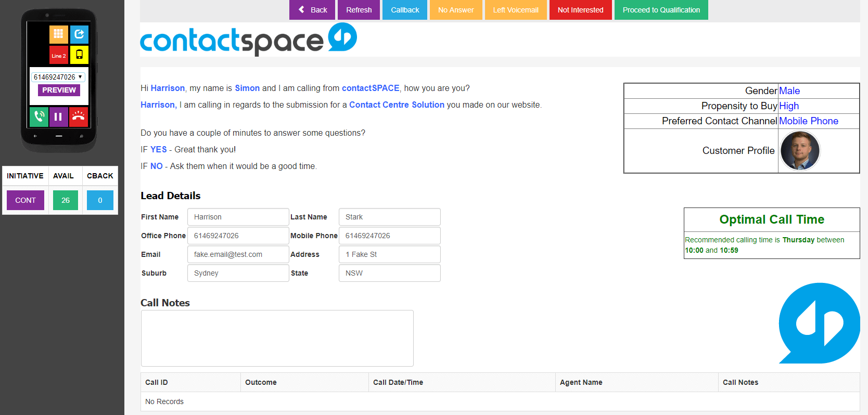868x415 pixels.
Task: Tap the softphone search icon
Action: pos(82,136)
